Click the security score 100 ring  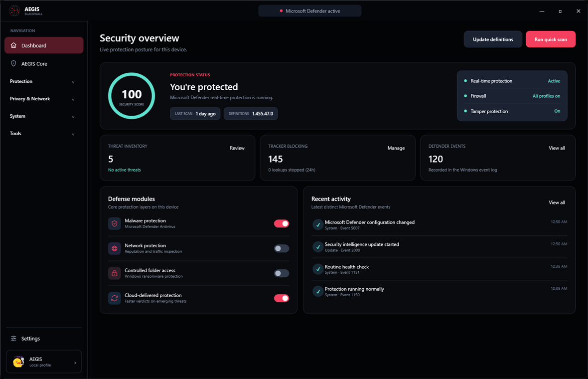[132, 96]
